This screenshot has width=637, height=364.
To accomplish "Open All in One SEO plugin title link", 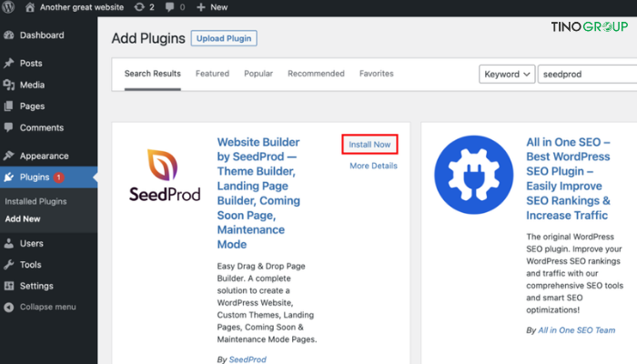I will (568, 178).
